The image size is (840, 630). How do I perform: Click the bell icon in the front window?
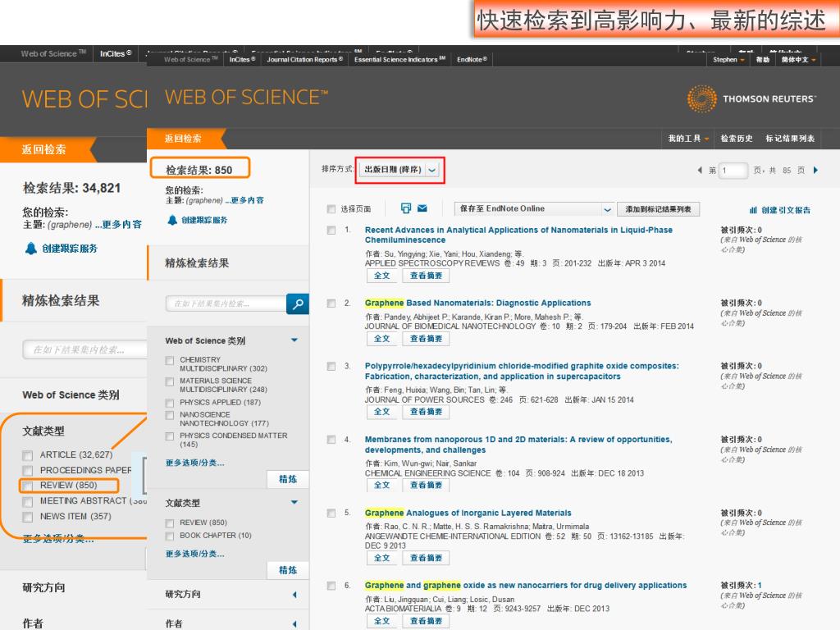(172, 220)
